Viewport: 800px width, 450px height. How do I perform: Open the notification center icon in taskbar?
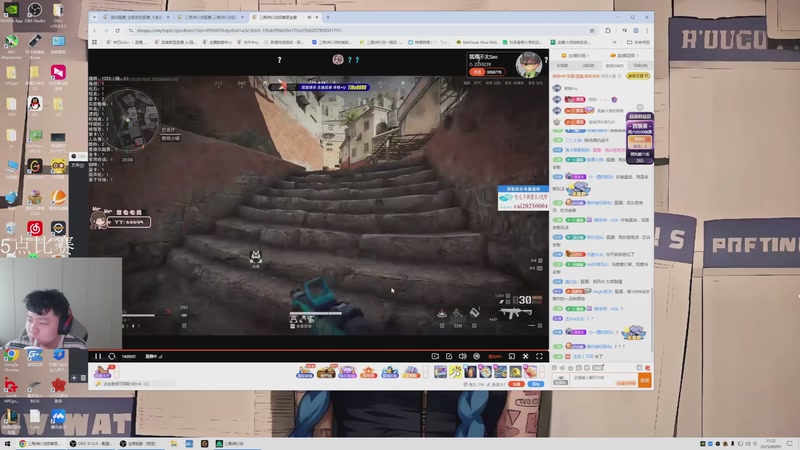(790, 444)
